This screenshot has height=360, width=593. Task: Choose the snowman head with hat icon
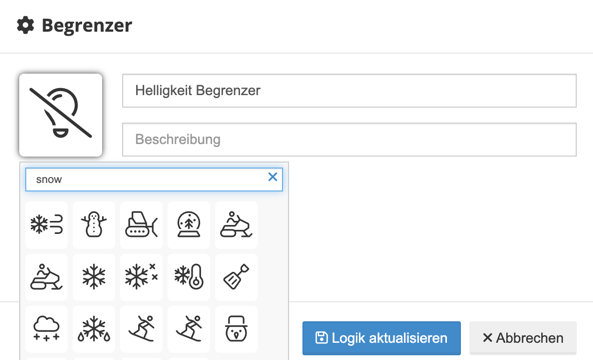pyautogui.click(x=236, y=329)
